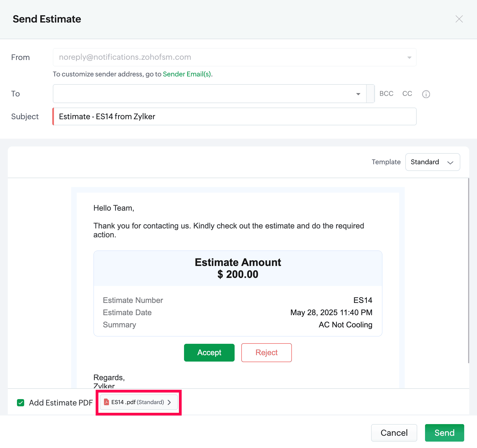Click the PDF file icon for ES14
This screenshot has width=477, height=448.
point(106,402)
